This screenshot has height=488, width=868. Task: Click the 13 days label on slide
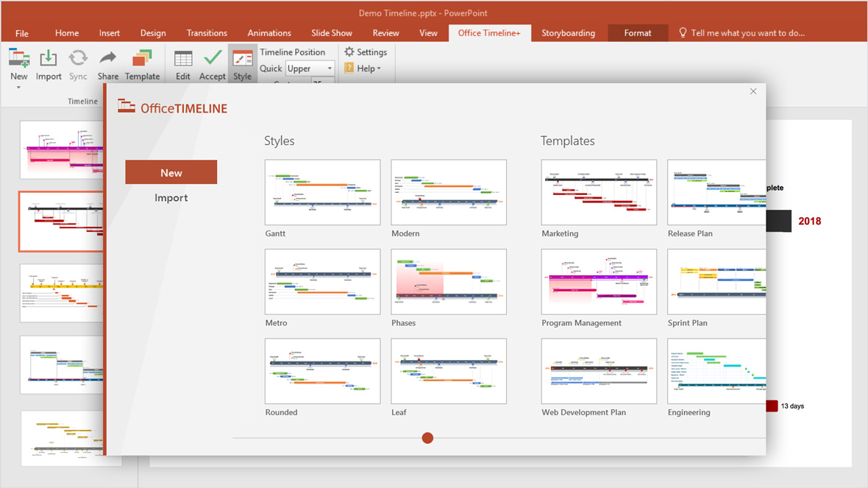(792, 406)
